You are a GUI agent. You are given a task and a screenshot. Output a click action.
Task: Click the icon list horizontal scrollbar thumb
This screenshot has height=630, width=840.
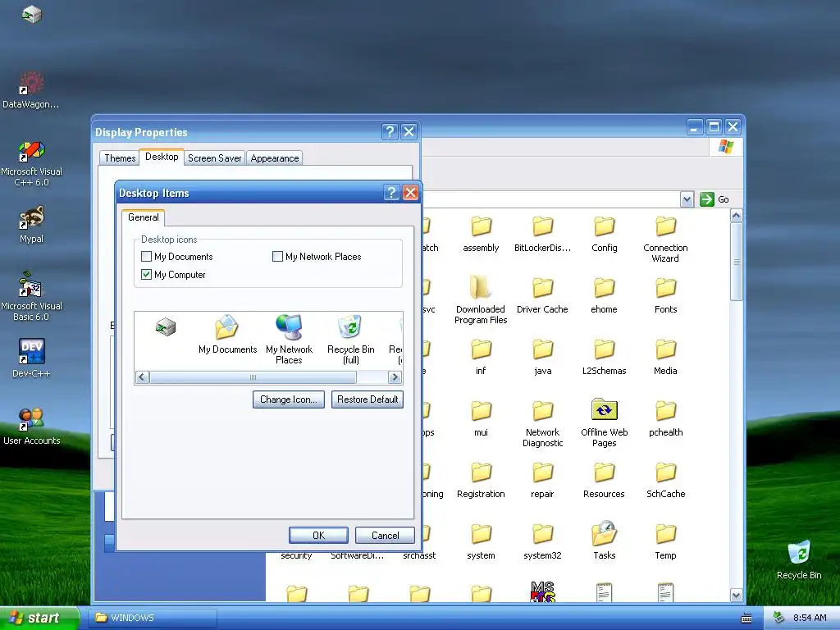tap(253, 377)
